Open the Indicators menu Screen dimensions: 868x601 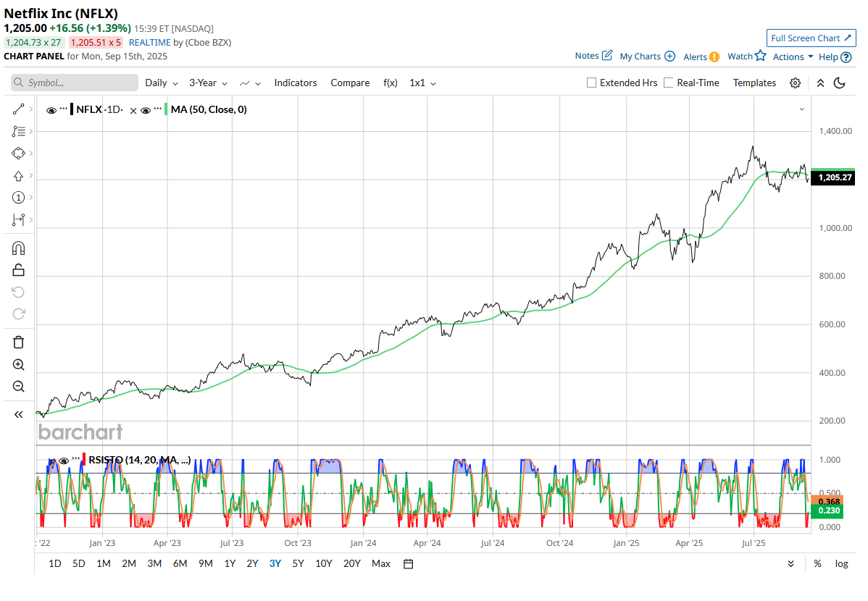click(296, 83)
